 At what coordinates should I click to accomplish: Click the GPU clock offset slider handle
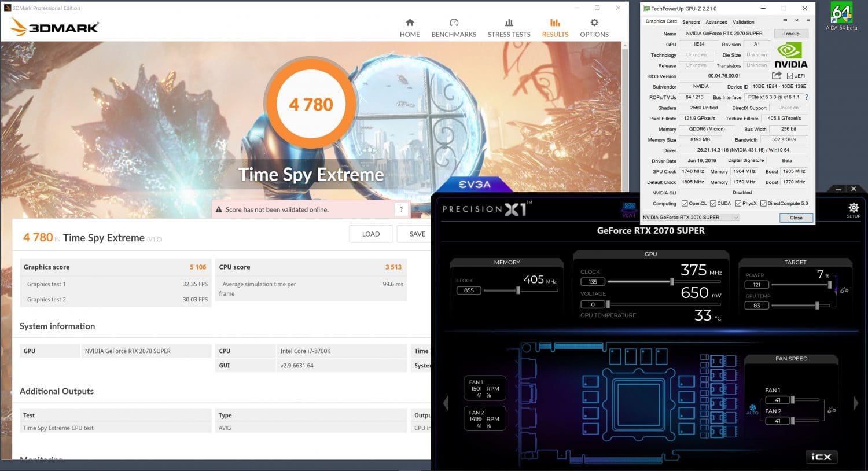[672, 282]
